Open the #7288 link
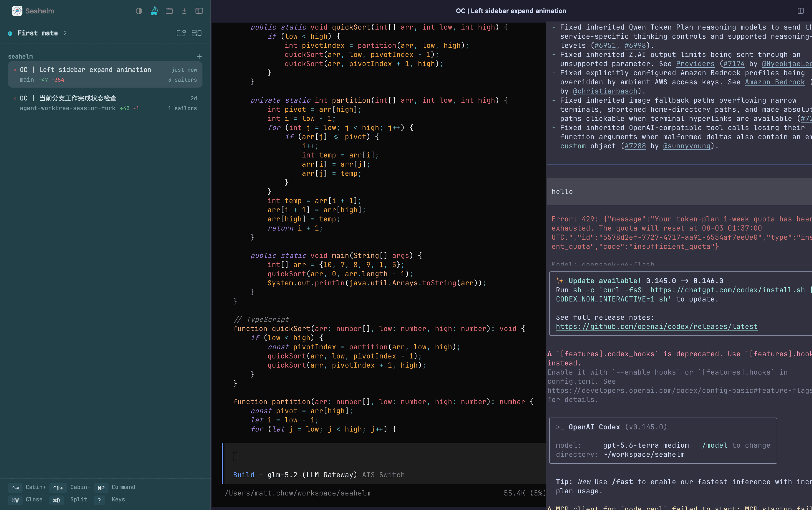Image resolution: width=812 pixels, height=510 pixels. [635, 146]
